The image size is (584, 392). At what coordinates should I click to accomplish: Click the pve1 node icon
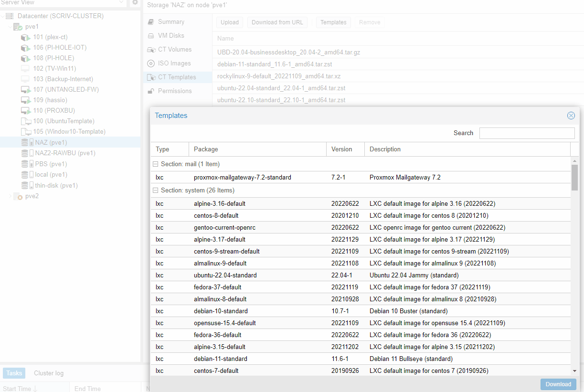point(18,27)
